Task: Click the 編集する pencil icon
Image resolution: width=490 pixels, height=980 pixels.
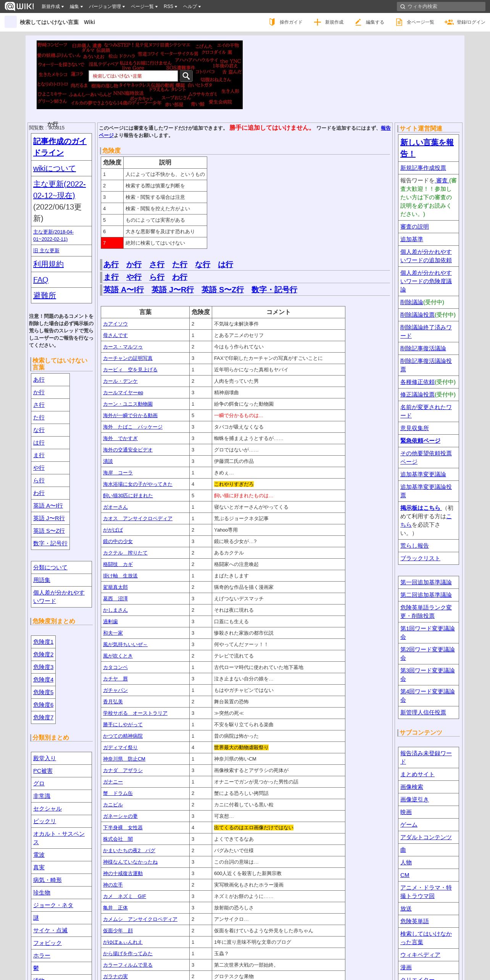Action: coord(358,22)
